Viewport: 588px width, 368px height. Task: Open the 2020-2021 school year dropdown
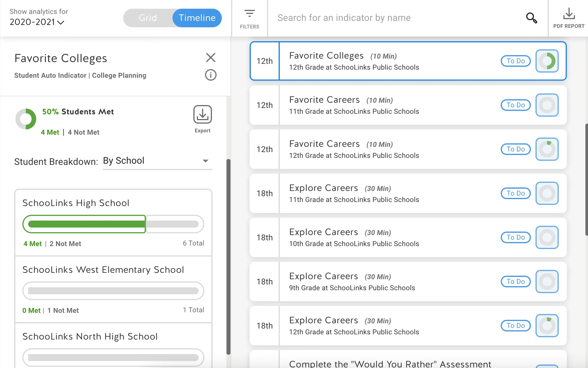coord(37,22)
